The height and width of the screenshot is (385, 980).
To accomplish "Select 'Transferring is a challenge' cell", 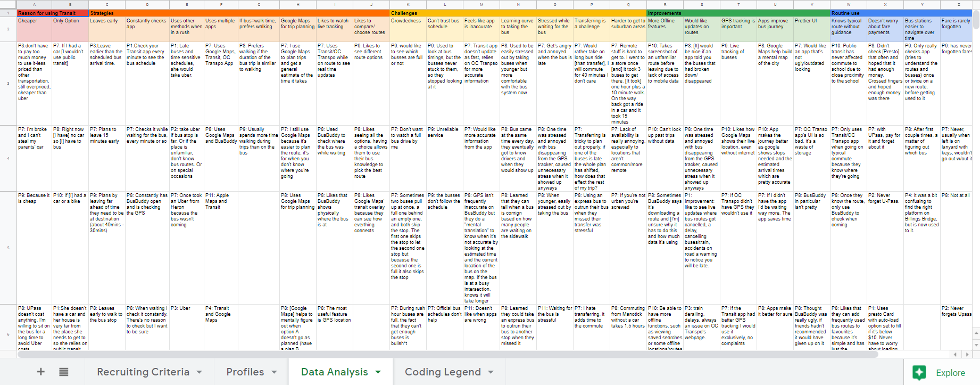I will tap(592, 29).
